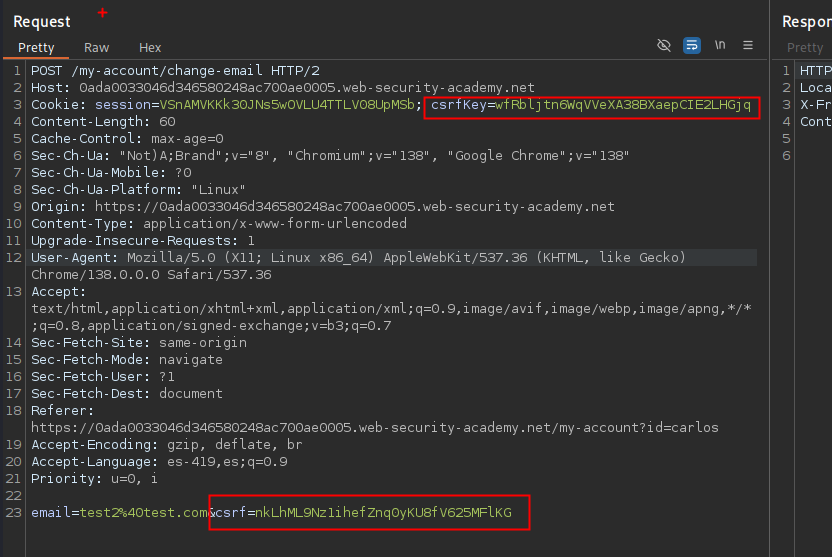The height and width of the screenshot is (557, 832).
Task: Switch to the Hex tab in Request
Action: coord(150,48)
